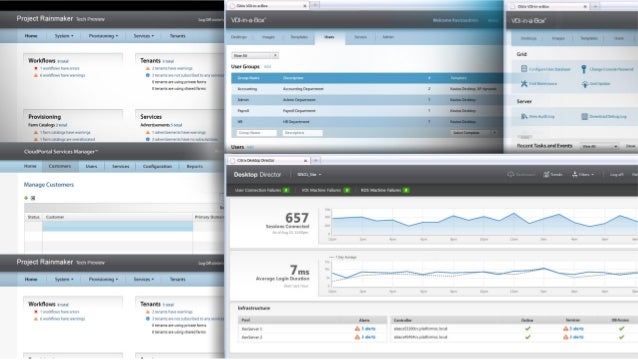Click the Log off link in Desktop Director

[x=616, y=175]
